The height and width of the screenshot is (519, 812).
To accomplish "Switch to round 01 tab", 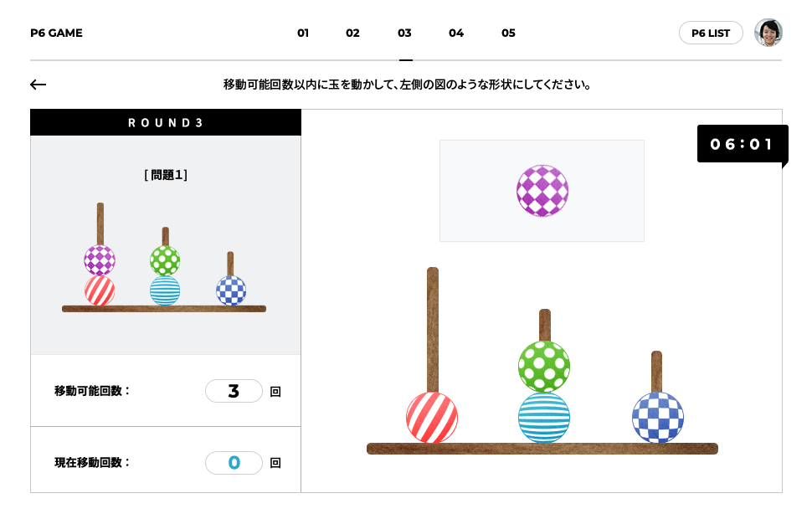I will 303,33.
